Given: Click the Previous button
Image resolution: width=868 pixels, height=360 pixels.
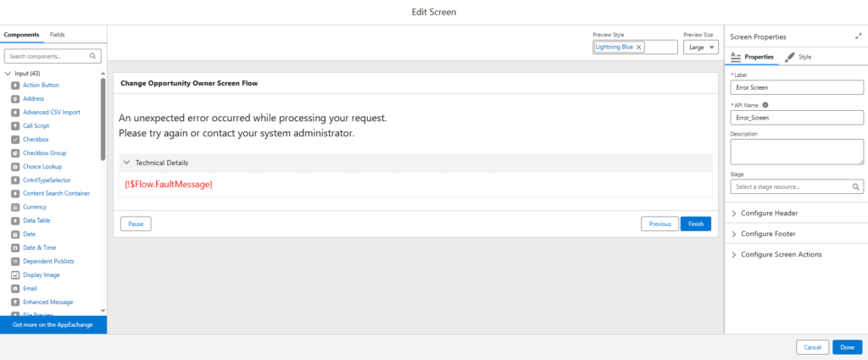Looking at the screenshot, I should tap(659, 224).
